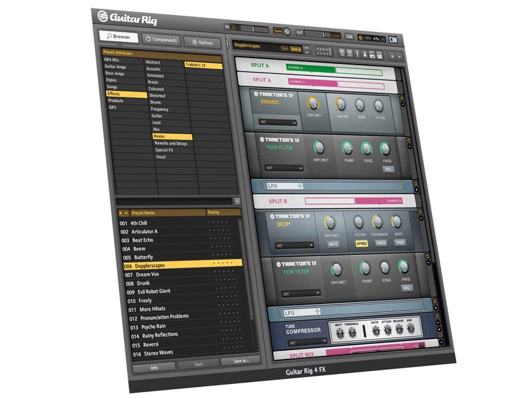Open the Peak Filter preset dropdown
This screenshot has width=532, height=399.
pyautogui.click(x=284, y=168)
